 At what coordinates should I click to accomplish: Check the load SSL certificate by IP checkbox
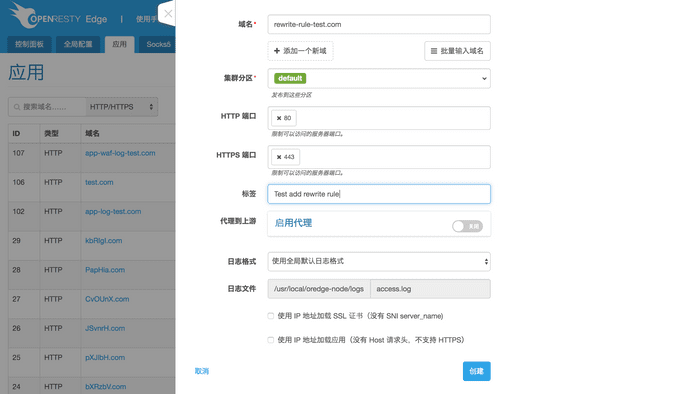point(271,316)
